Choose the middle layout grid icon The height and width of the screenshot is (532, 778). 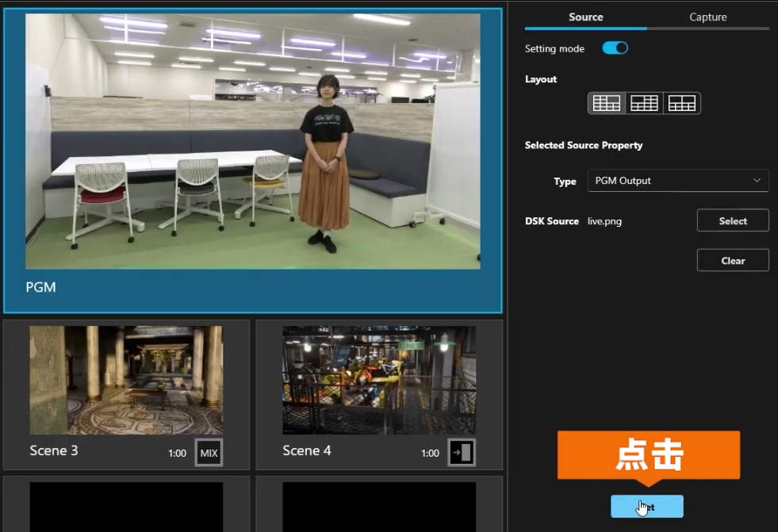click(x=644, y=103)
